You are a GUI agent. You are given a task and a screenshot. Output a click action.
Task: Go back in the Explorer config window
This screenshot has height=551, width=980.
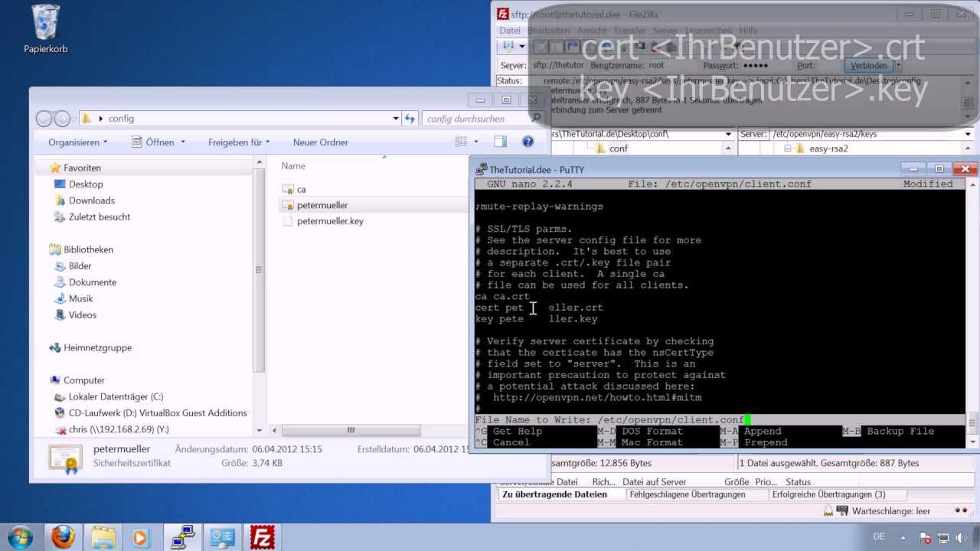(x=44, y=119)
